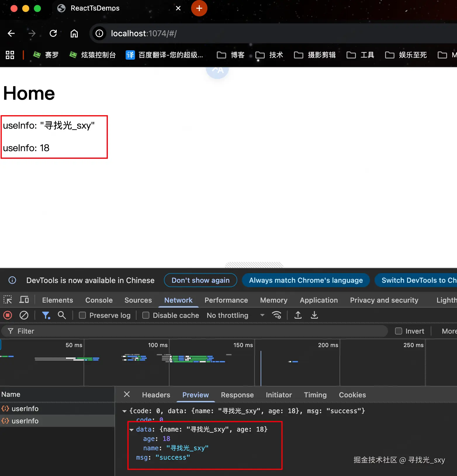Image resolution: width=457 pixels, height=476 pixels.
Task: Go back with the browser back arrow
Action: (11, 33)
